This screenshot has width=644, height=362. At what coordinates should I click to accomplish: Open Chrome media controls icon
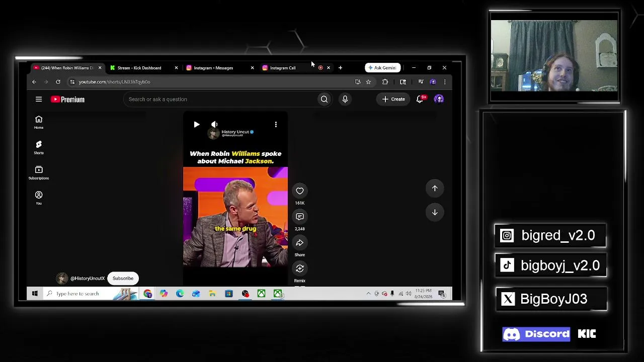(x=421, y=82)
